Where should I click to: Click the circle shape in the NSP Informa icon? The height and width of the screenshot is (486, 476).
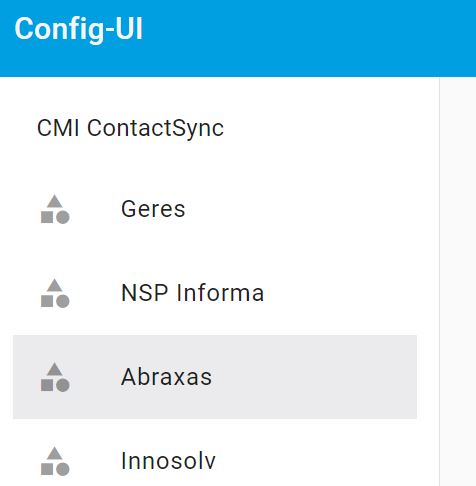pyautogui.click(x=63, y=301)
